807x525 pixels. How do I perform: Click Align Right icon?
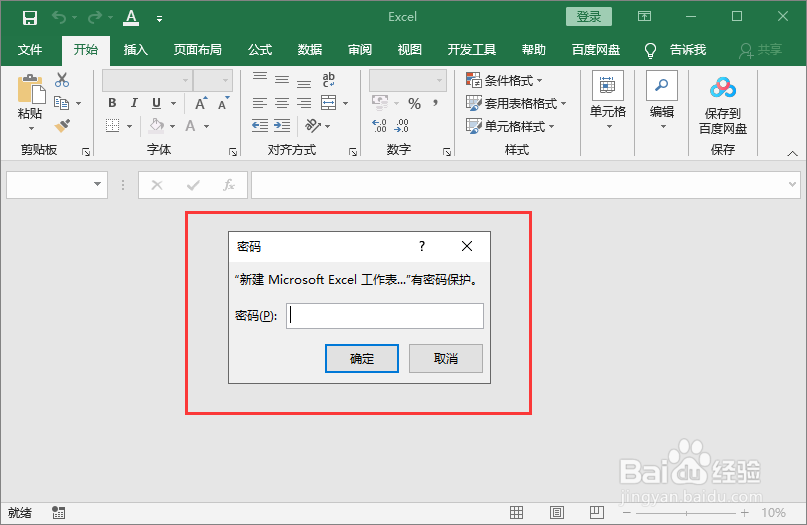click(x=304, y=103)
